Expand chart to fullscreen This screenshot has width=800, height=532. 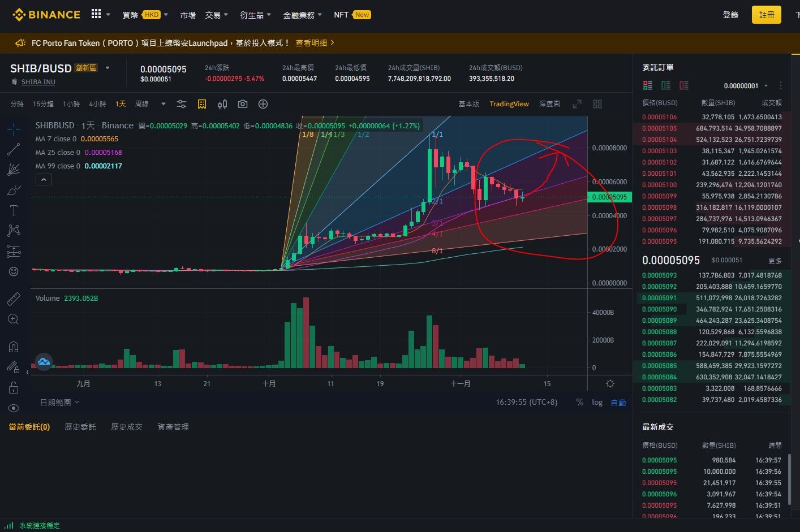tap(577, 104)
